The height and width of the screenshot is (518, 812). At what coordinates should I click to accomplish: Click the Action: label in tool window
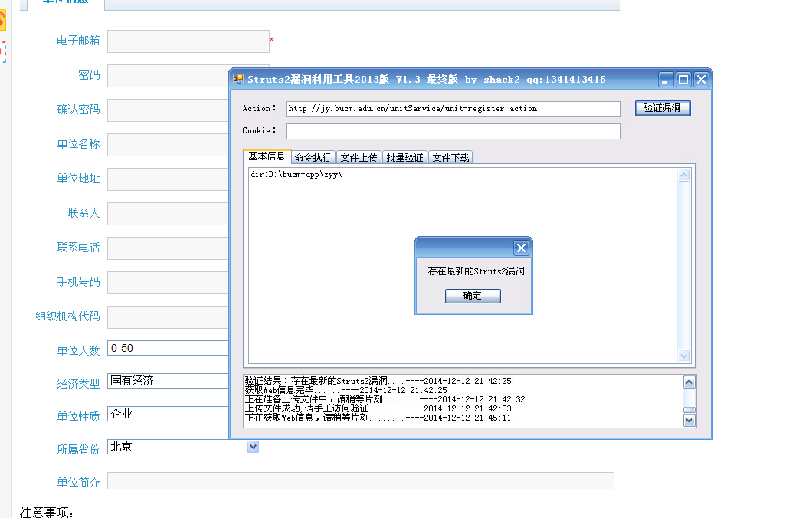click(x=260, y=108)
